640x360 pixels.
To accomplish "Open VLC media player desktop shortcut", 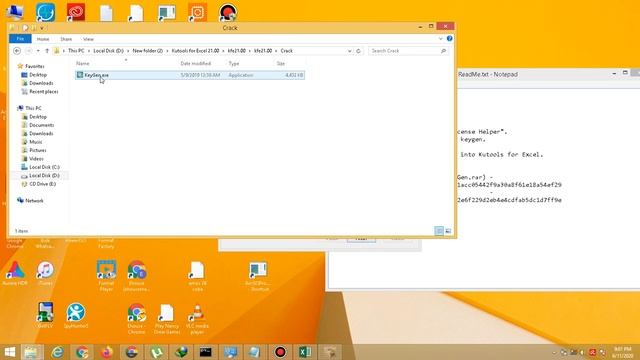I will pyautogui.click(x=197, y=319).
